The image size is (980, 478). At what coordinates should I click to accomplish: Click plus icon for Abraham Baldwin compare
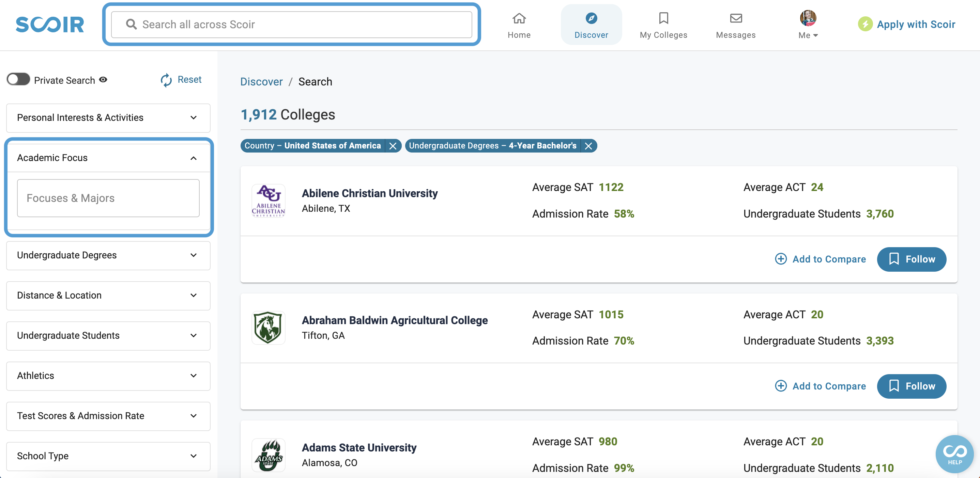click(x=781, y=386)
